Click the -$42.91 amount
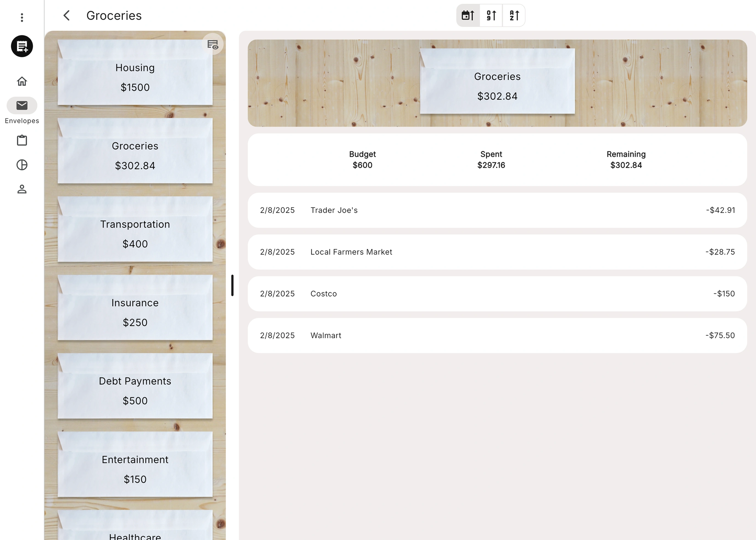 coord(720,210)
